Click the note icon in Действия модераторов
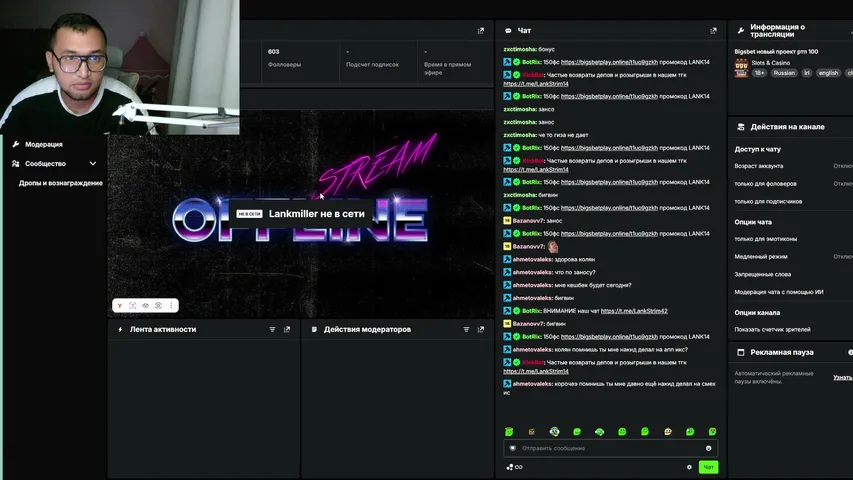The height and width of the screenshot is (480, 853). pyautogui.click(x=314, y=329)
